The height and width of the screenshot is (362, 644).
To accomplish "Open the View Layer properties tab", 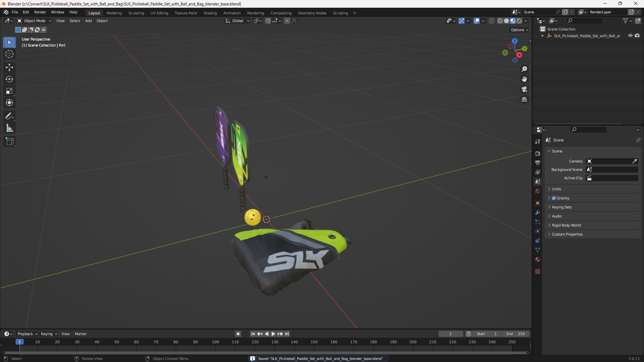I will point(538,172).
